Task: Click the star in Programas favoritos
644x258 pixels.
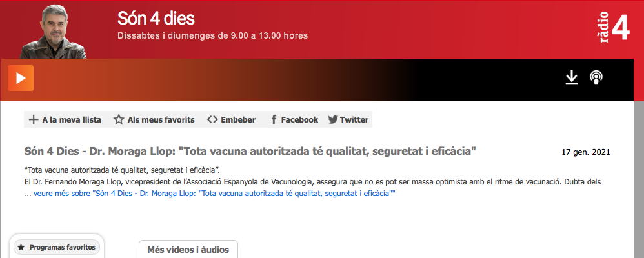Action: click(x=21, y=248)
